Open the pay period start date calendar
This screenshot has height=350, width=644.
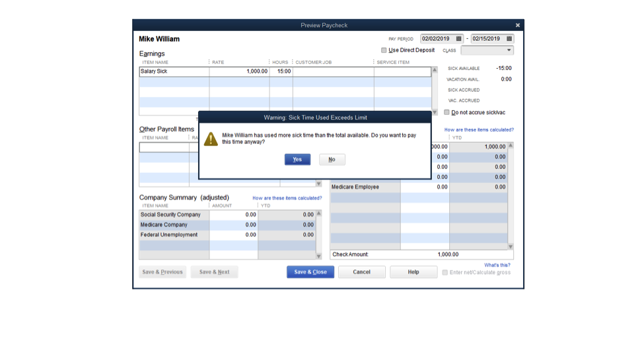[459, 39]
